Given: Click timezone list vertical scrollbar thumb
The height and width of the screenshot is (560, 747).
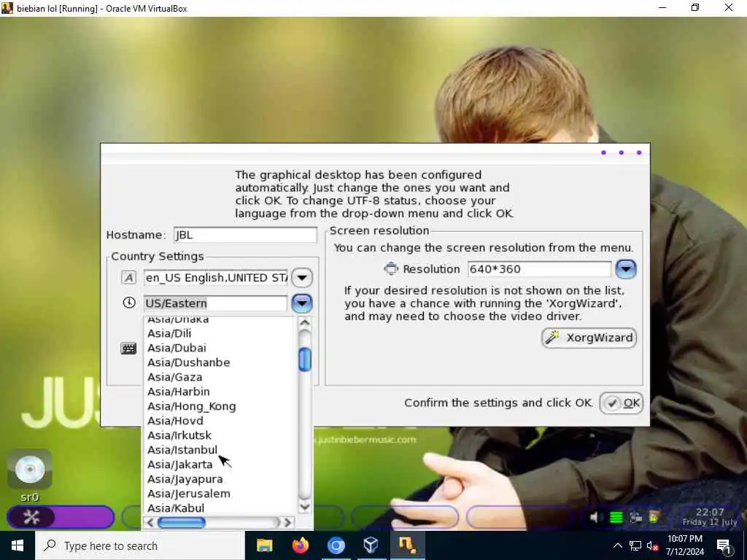Looking at the screenshot, I should [x=304, y=359].
